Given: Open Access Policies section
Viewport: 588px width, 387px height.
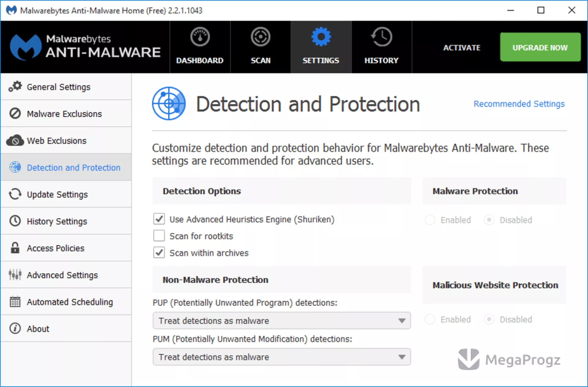Looking at the screenshot, I should [66, 248].
